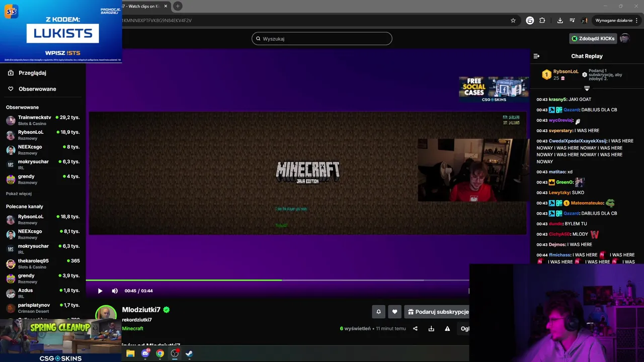Click Podaruj subskrypcje gift button
The width and height of the screenshot is (644, 362).
(437, 312)
